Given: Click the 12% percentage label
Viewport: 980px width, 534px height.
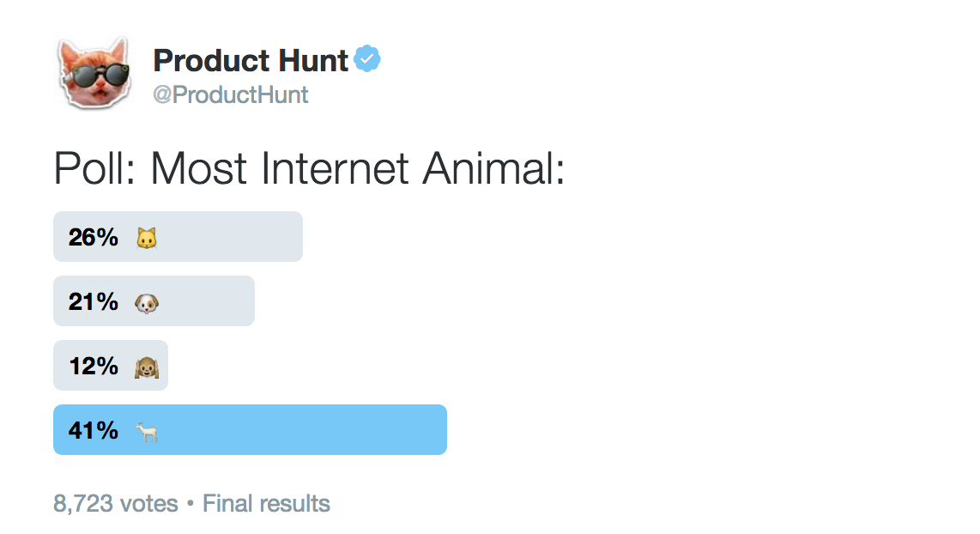Looking at the screenshot, I should click(x=94, y=367).
